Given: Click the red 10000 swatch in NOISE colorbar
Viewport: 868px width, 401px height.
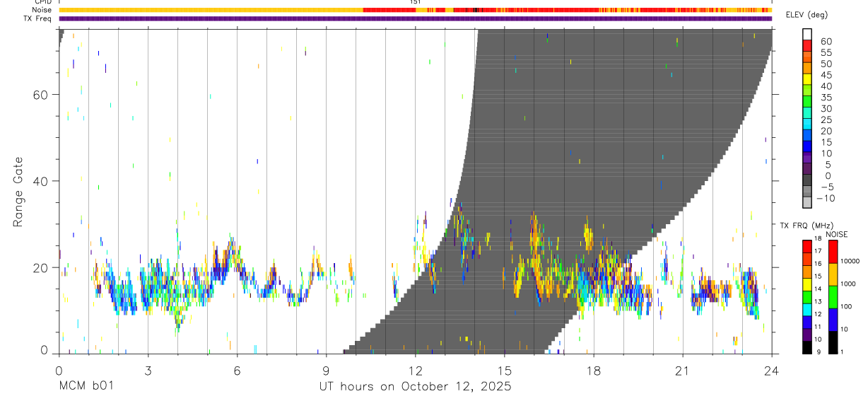Looking at the screenshot, I should 833,252.
